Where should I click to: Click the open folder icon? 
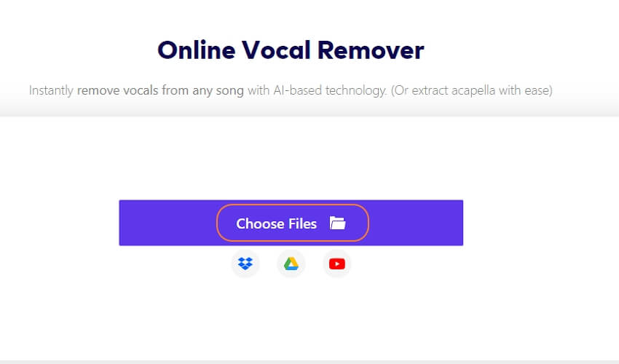337,223
